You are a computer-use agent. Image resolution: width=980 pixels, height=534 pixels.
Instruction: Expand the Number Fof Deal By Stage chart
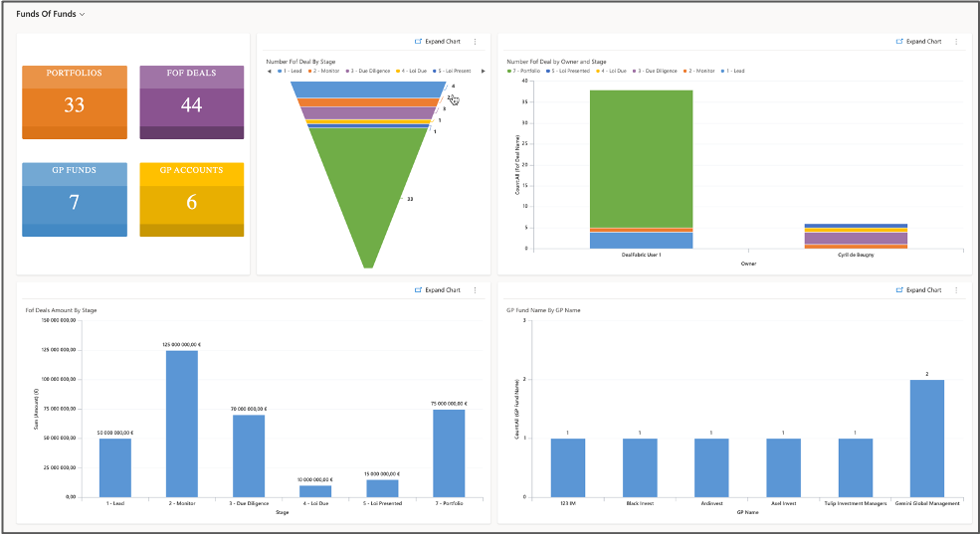(x=438, y=41)
